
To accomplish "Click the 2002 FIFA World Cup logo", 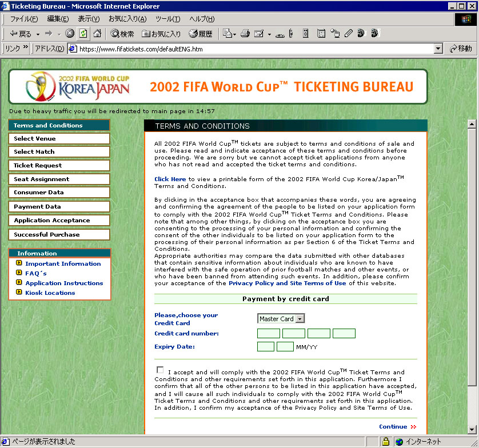I will 78,86.
